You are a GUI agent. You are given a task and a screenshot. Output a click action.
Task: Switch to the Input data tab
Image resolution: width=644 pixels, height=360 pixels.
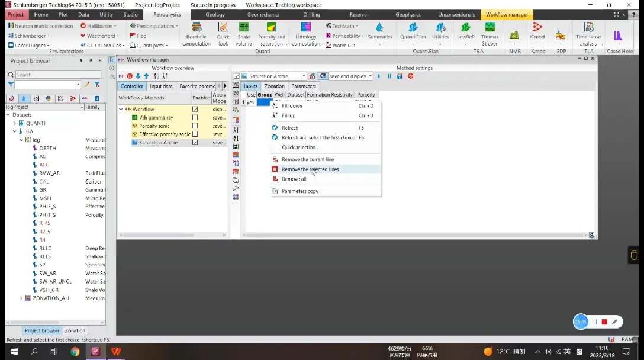(161, 86)
